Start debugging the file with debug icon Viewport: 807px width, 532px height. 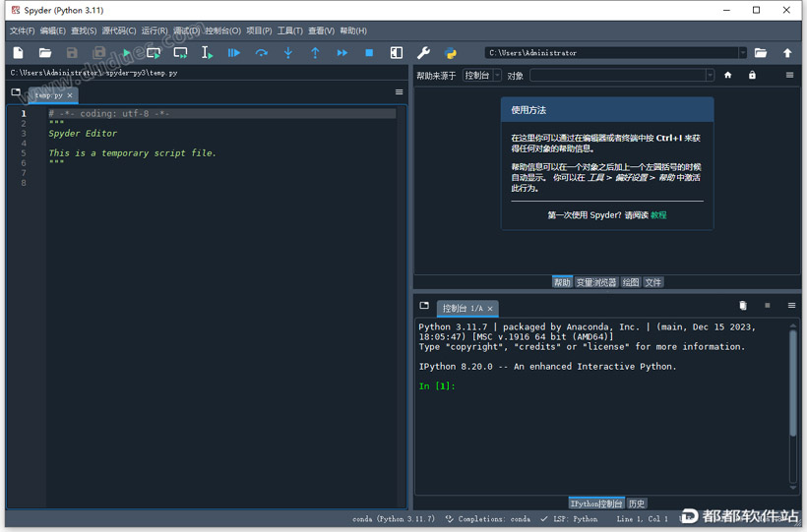(x=234, y=52)
